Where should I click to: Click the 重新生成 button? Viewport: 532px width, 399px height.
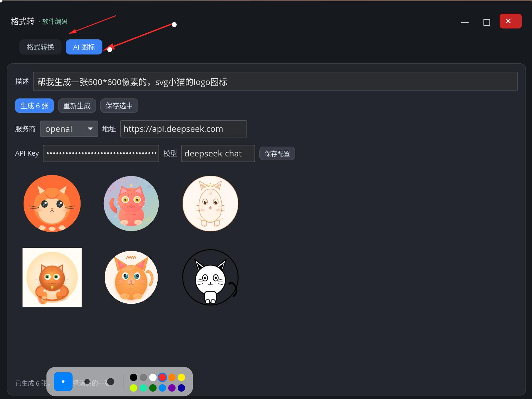77,106
